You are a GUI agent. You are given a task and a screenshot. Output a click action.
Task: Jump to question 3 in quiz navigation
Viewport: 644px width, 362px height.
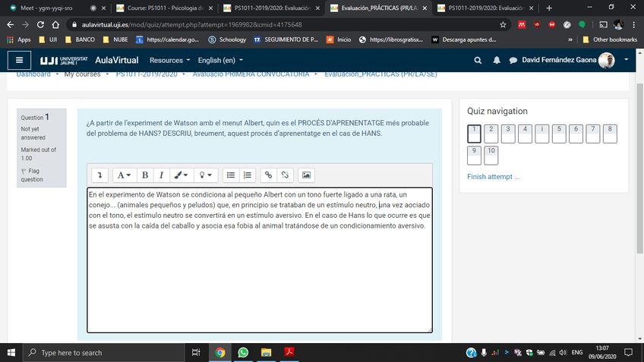508,134
